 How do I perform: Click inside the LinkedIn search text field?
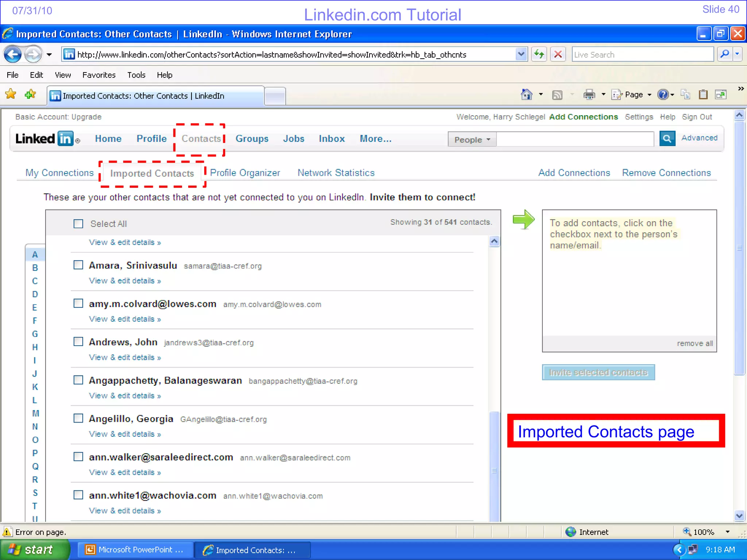point(575,139)
